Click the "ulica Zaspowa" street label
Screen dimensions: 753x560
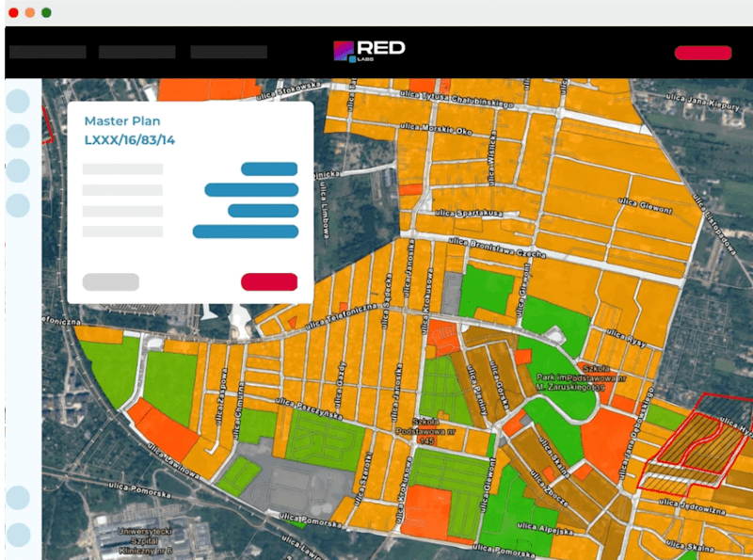[x=221, y=396]
